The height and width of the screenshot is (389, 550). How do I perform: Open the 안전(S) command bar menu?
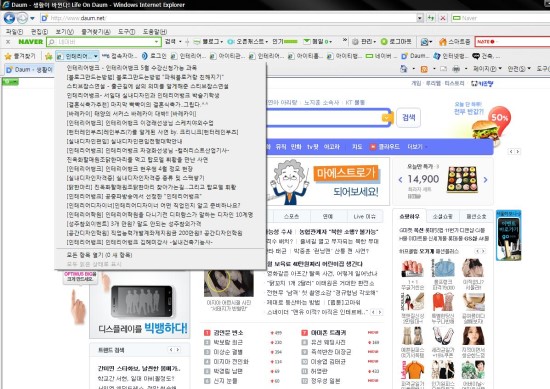tap(519, 69)
